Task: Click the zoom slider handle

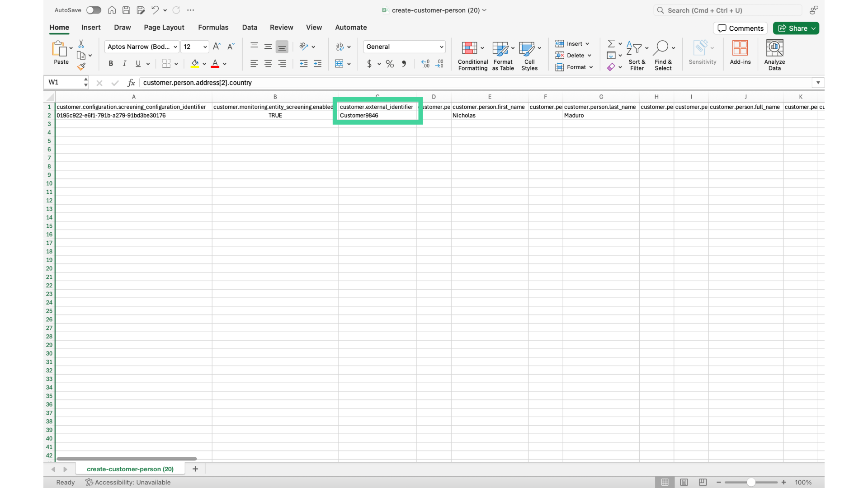Action: (x=751, y=482)
